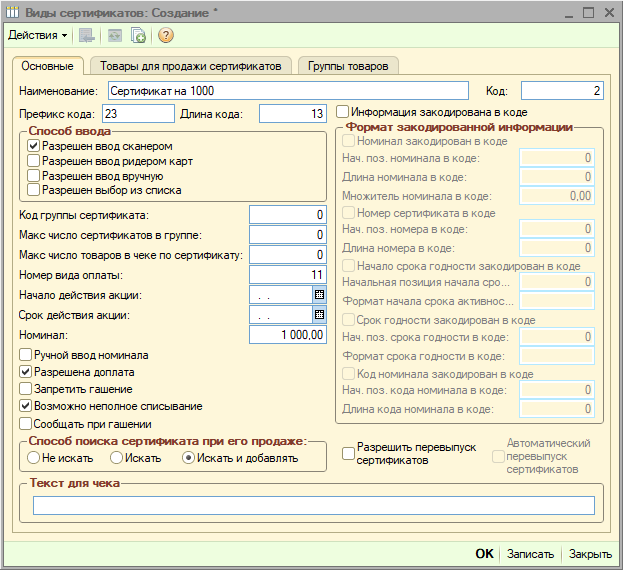Check Ручной ввод номинала
The height and width of the screenshot is (570, 623).
pyautogui.click(x=25, y=355)
